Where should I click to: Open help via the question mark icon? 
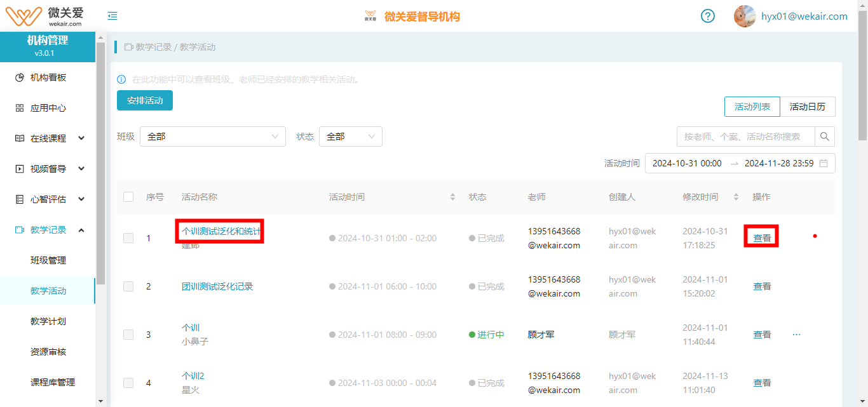click(708, 16)
